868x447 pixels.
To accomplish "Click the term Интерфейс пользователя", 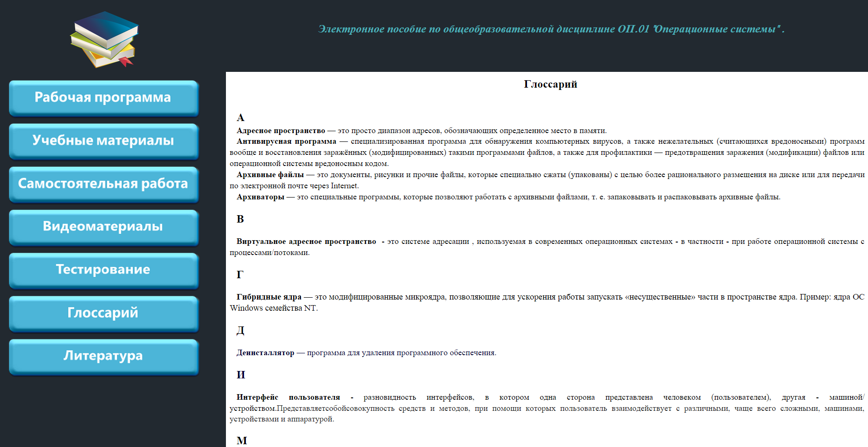I will 288,397.
